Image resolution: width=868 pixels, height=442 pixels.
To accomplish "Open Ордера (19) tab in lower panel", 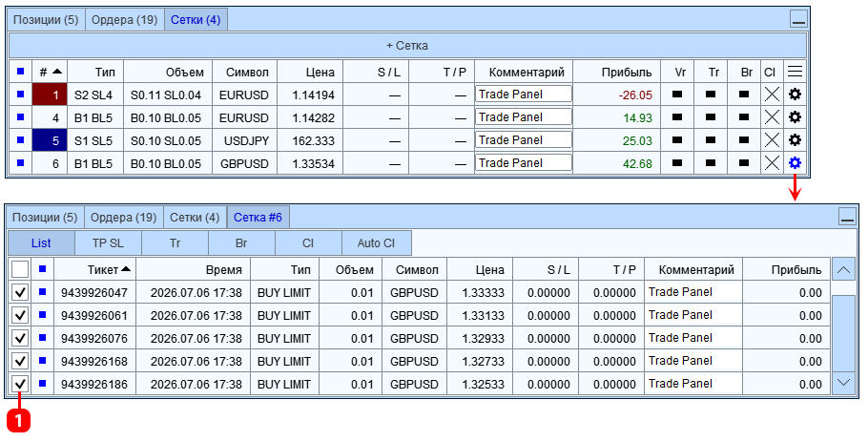I will pyautogui.click(x=123, y=217).
